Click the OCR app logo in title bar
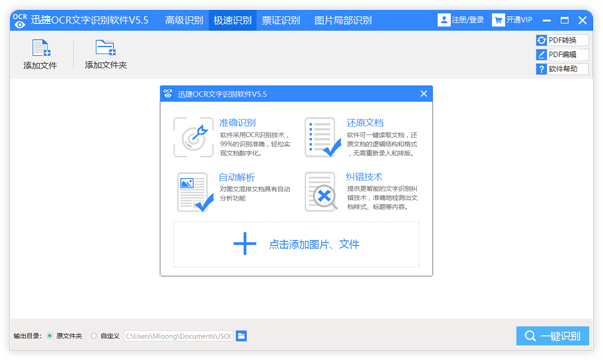The width and height of the screenshot is (603, 360). point(20,20)
